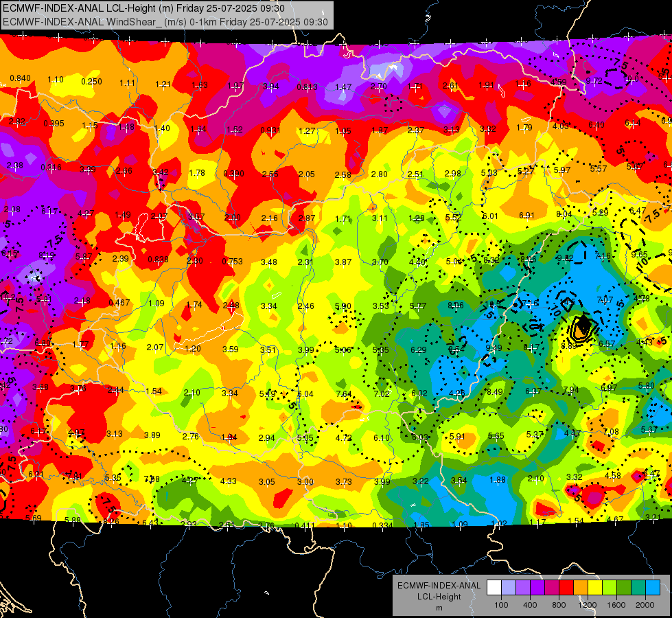Image resolution: width=672 pixels, height=618 pixels.
Task: Click the 3.48 wind shear value
Action: tap(268, 262)
